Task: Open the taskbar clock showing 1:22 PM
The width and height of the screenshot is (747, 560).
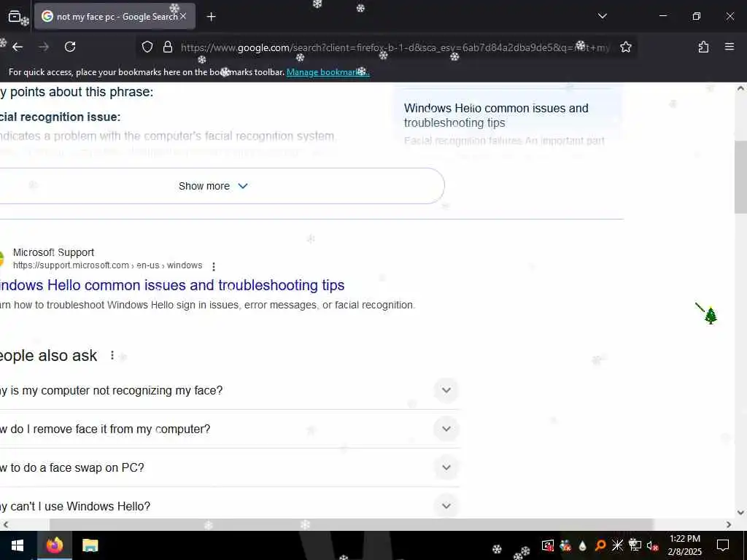Action: (x=684, y=545)
